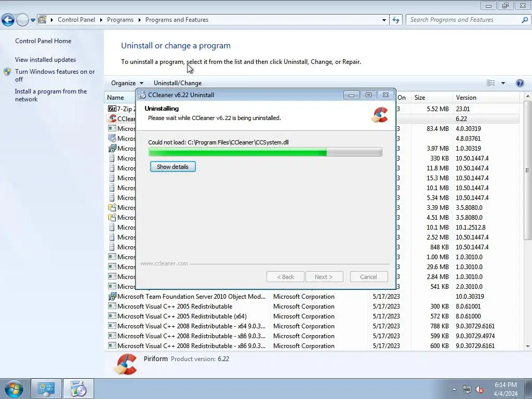Click the Forward navigation arrow button
The image size is (532, 399).
22,20
